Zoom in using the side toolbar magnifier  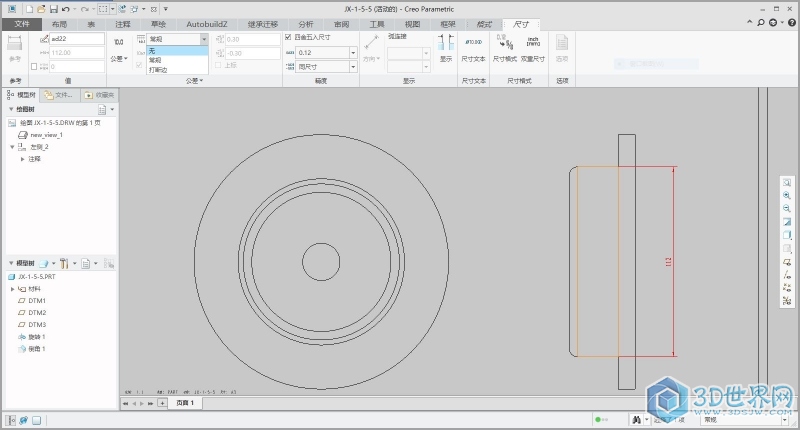click(787, 196)
